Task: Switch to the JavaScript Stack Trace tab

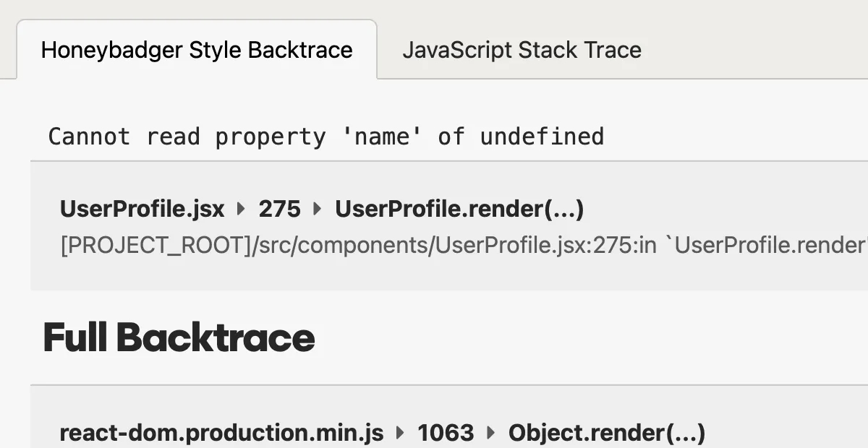Action: pos(522,50)
